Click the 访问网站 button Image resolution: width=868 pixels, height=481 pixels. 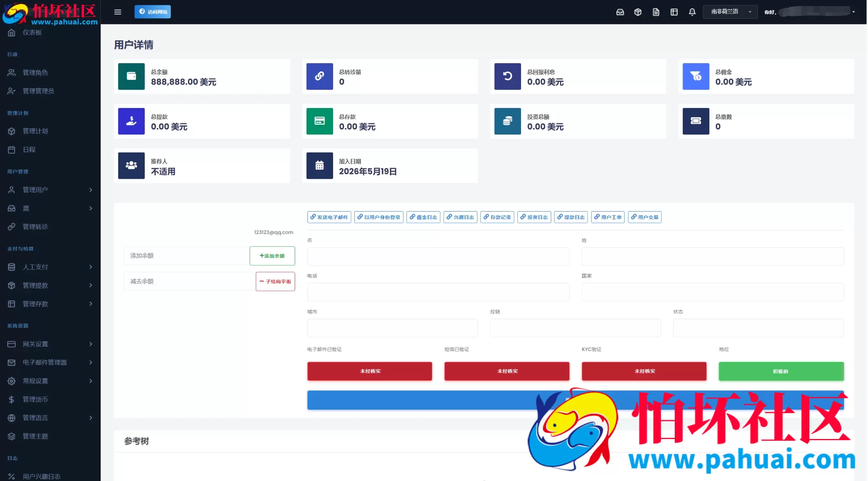(152, 12)
